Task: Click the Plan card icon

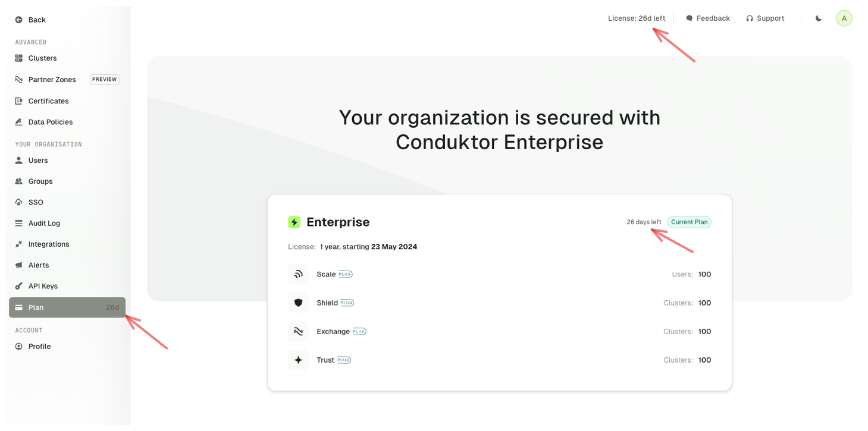Action: 19,307
